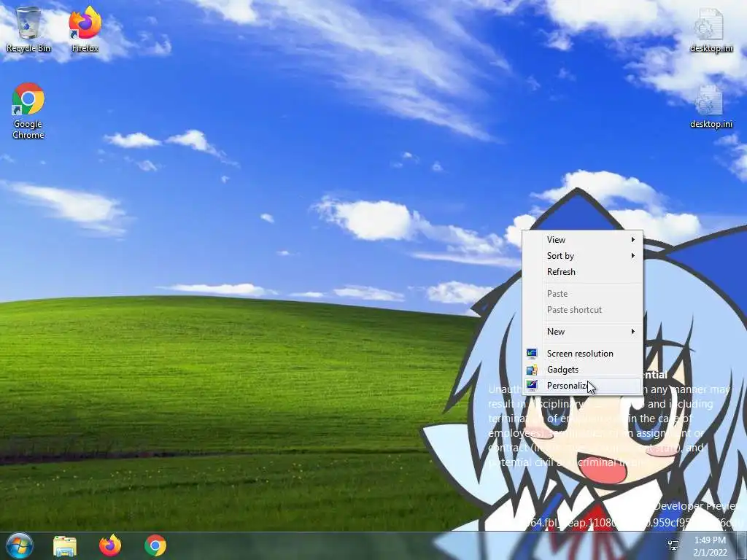Viewport: 747px width, 560px height.
Task: Open Screen resolution from the context menu
Action: pos(583,354)
